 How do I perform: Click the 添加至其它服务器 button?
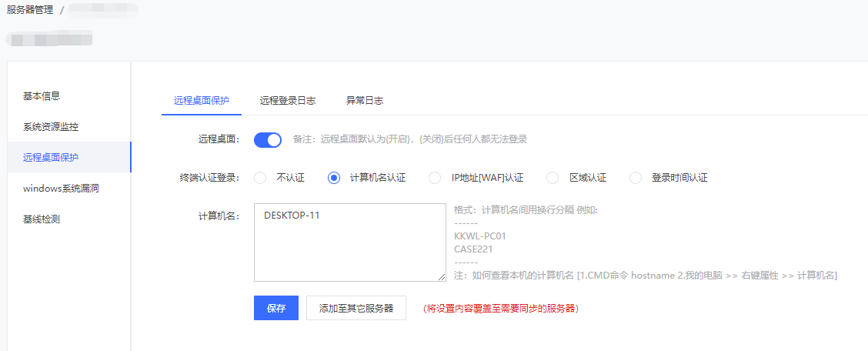(356, 308)
